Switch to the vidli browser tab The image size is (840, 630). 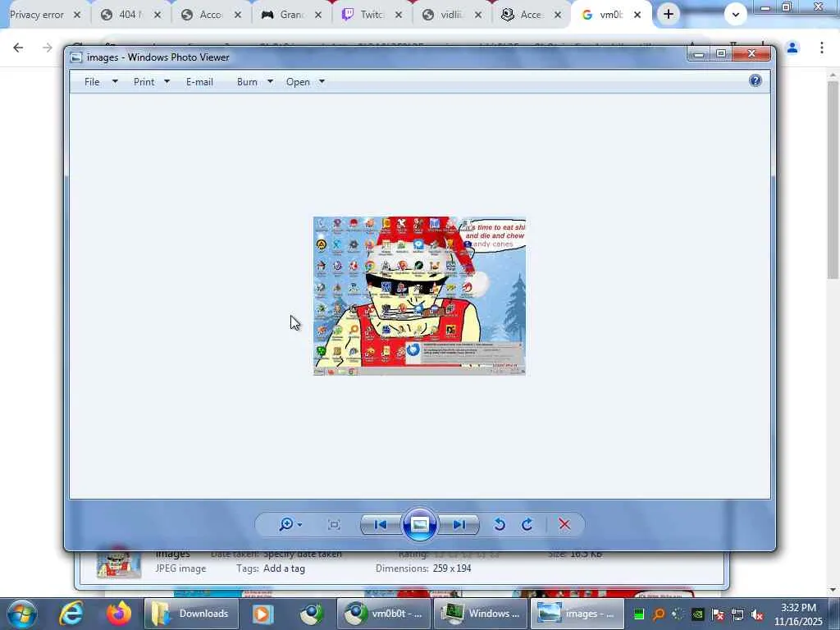pos(452,15)
